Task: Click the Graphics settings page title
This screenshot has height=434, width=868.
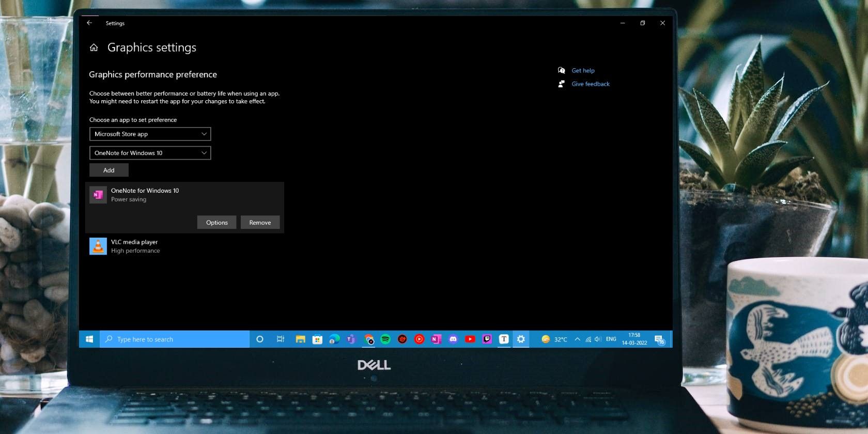Action: point(152,48)
